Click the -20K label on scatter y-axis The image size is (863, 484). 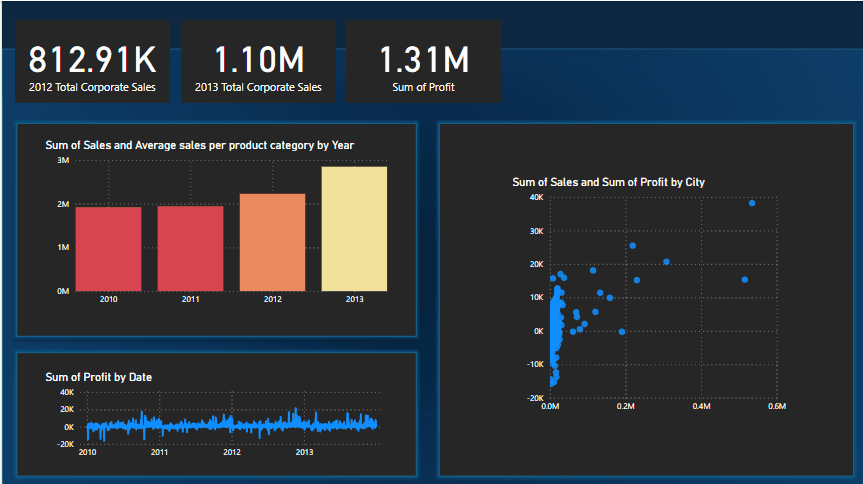click(536, 398)
